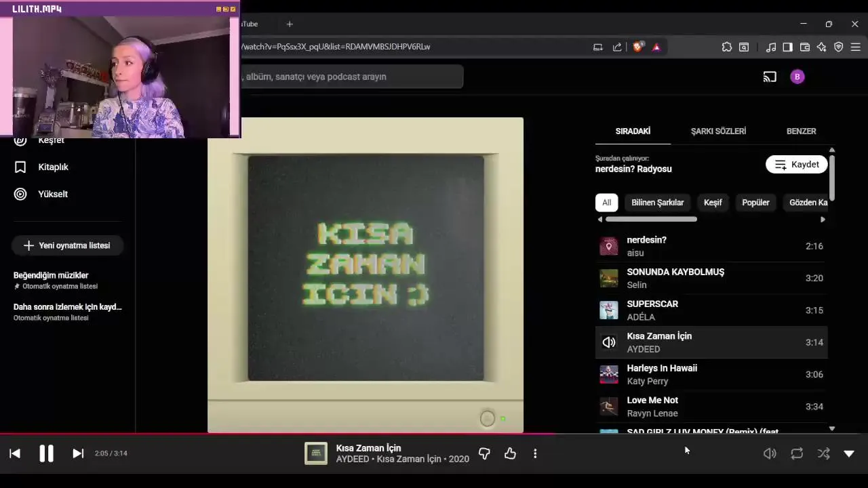
Task: Toggle the browser sidebar panel icon
Action: pos(788,47)
